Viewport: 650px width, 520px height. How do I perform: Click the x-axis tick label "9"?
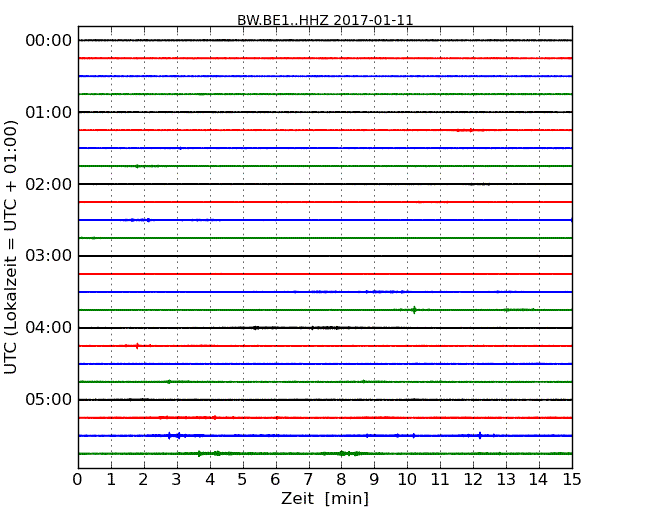click(374, 480)
